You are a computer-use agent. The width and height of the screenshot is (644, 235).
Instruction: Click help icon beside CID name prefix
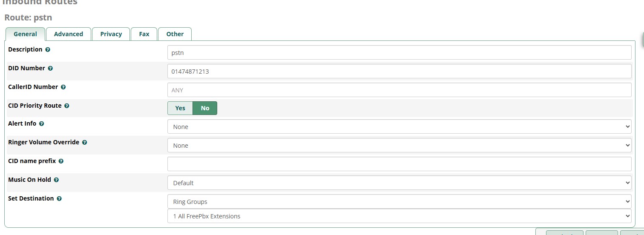(61, 161)
